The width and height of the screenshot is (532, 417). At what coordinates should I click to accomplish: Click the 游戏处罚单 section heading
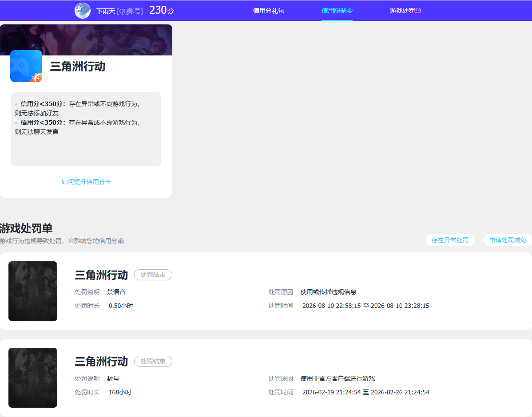coord(26,228)
